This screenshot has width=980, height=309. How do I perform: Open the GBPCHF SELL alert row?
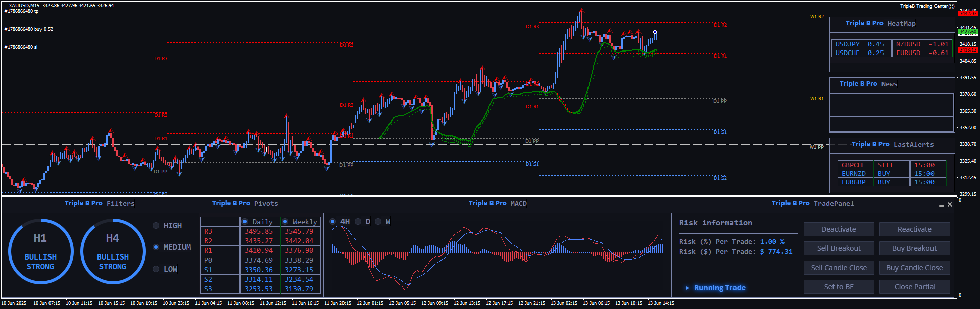[853, 165]
